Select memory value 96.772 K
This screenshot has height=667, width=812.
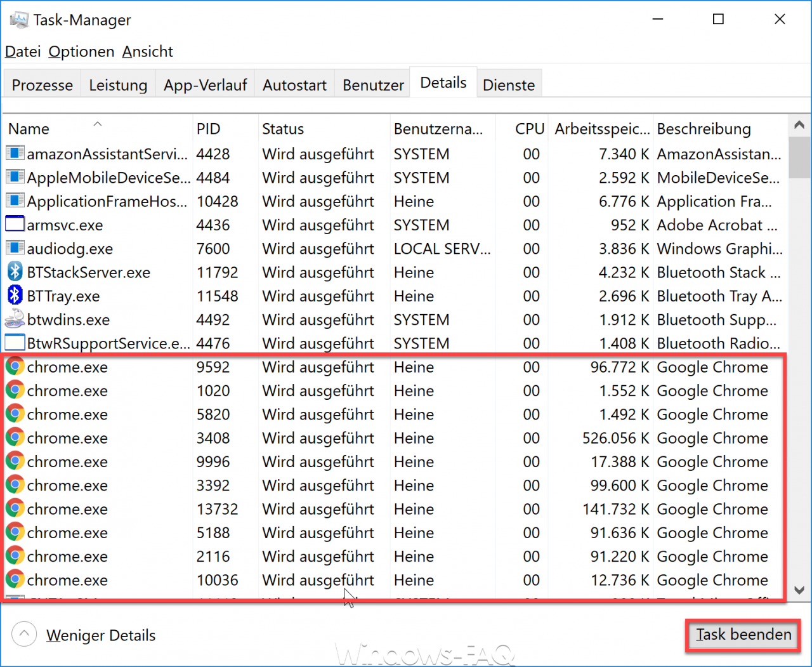point(620,367)
